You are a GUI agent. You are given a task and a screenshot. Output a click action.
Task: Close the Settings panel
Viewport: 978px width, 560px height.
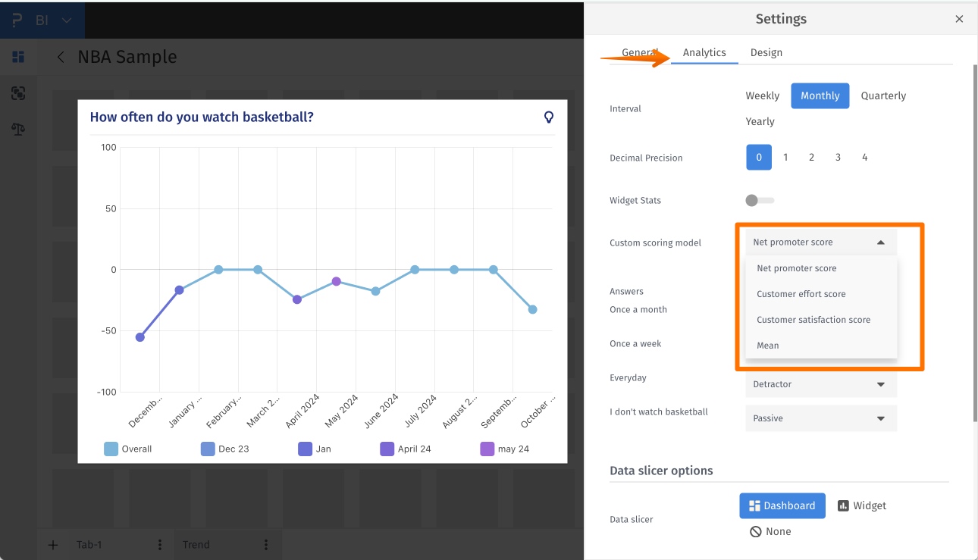click(x=959, y=19)
